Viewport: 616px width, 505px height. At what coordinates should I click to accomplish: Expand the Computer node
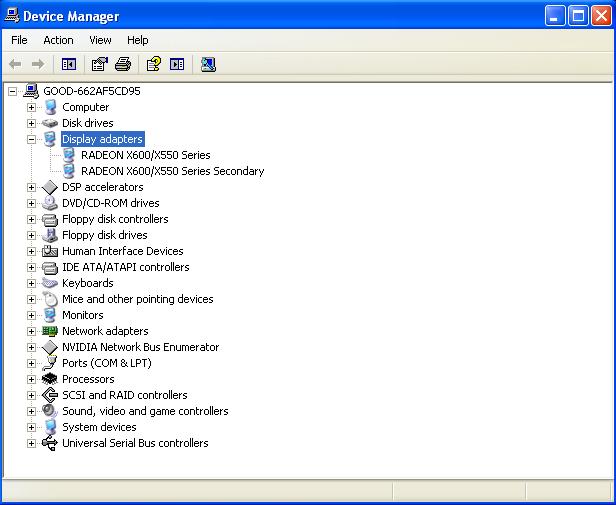[31, 107]
